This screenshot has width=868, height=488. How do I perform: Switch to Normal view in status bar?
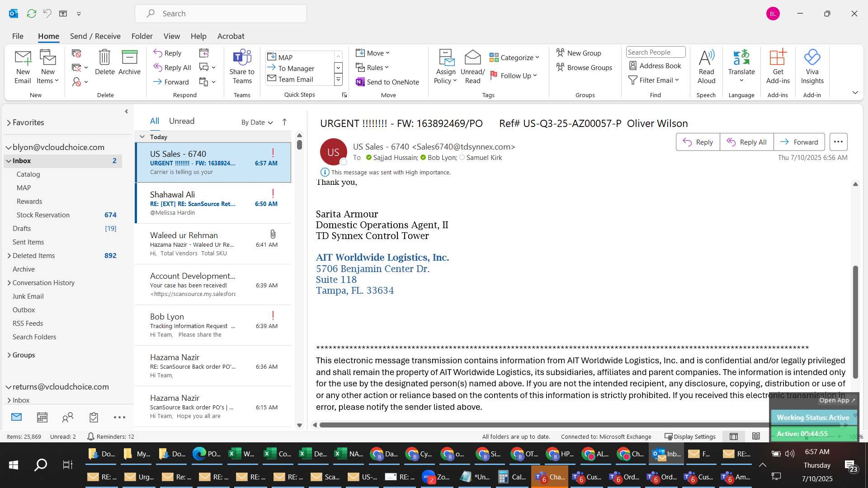[734, 436]
